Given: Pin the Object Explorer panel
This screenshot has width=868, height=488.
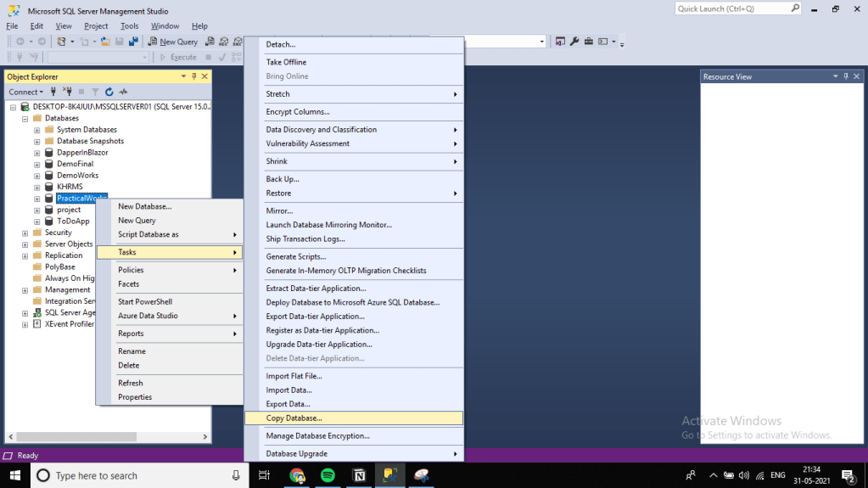Looking at the screenshot, I should 194,76.
